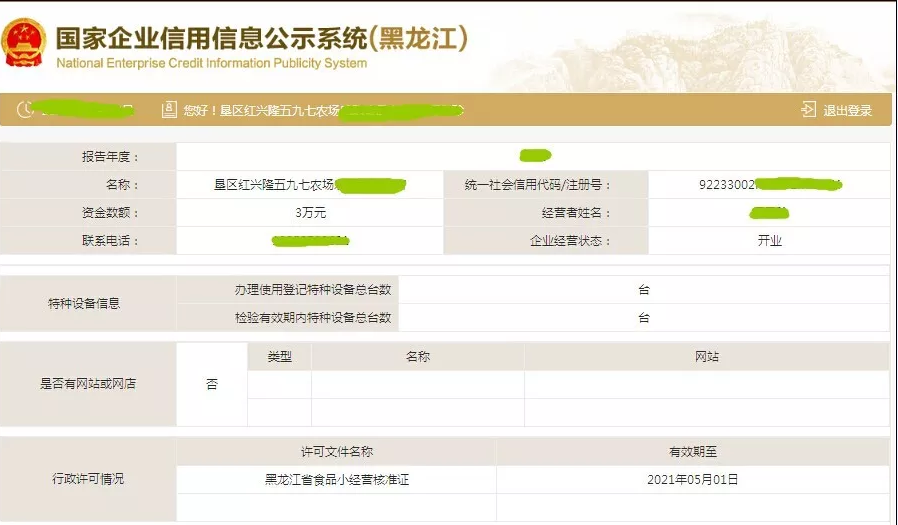Click the 网站 column header
The height and width of the screenshot is (525, 898).
click(x=707, y=357)
